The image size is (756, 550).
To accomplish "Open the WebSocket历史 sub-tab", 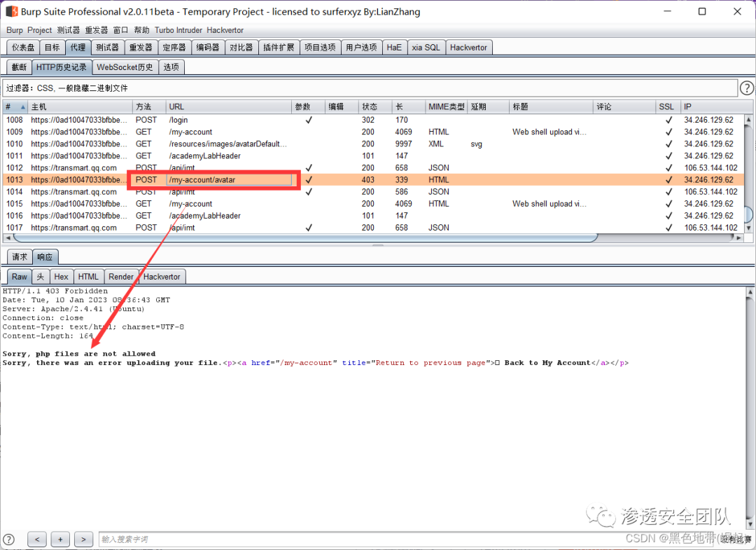I will (125, 67).
